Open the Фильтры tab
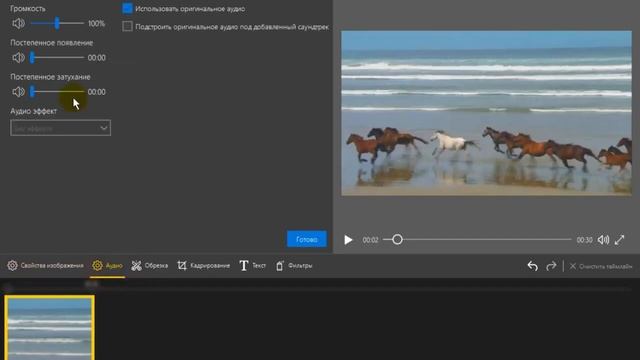Screen dimensions: 640x360 [294, 266]
